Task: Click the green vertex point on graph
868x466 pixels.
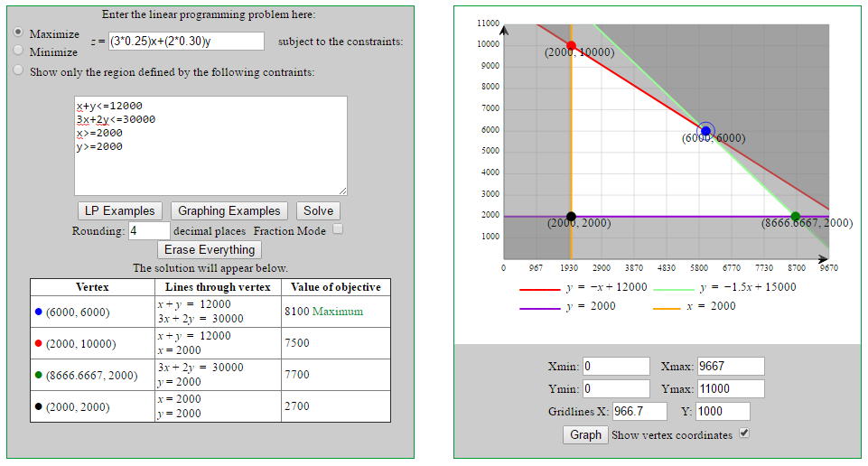Action: (x=795, y=217)
